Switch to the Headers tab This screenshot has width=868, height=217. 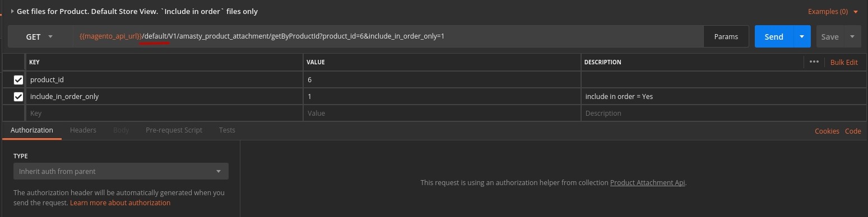pos(83,130)
